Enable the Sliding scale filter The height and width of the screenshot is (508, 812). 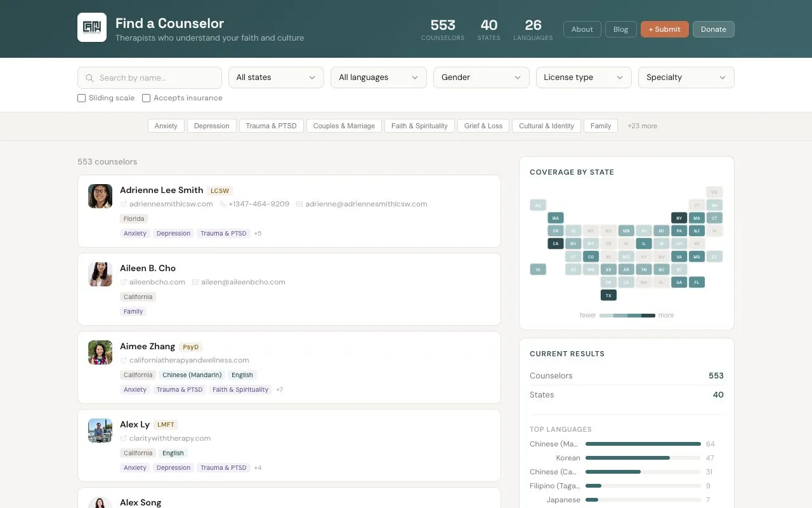click(81, 98)
